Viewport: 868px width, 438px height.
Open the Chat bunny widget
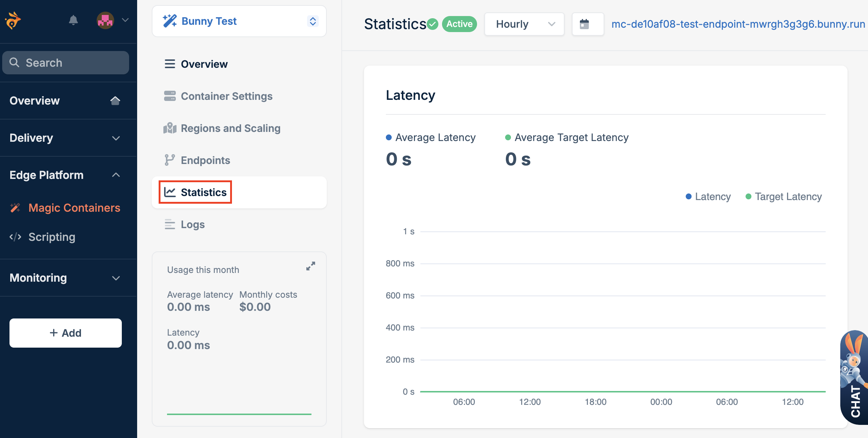pos(855,377)
